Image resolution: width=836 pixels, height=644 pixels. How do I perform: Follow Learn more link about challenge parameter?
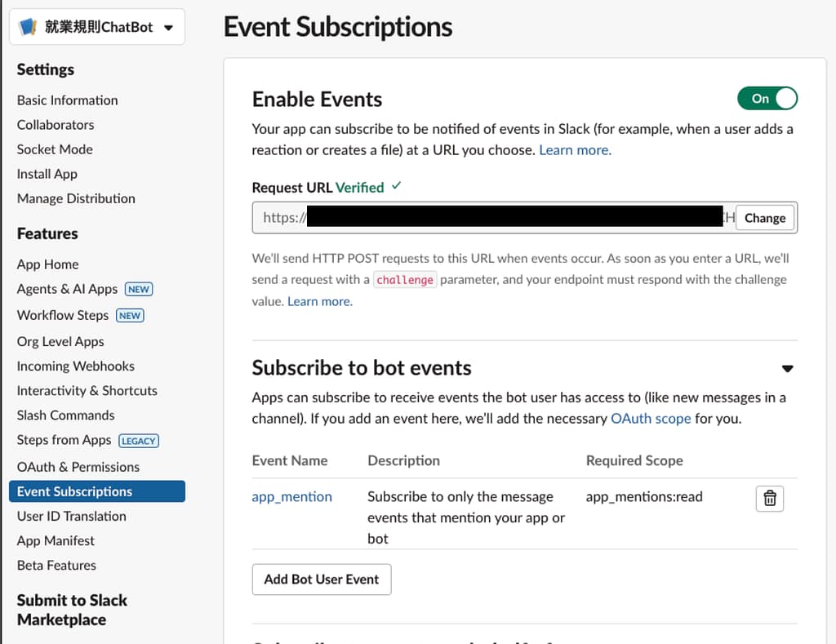tap(320, 301)
